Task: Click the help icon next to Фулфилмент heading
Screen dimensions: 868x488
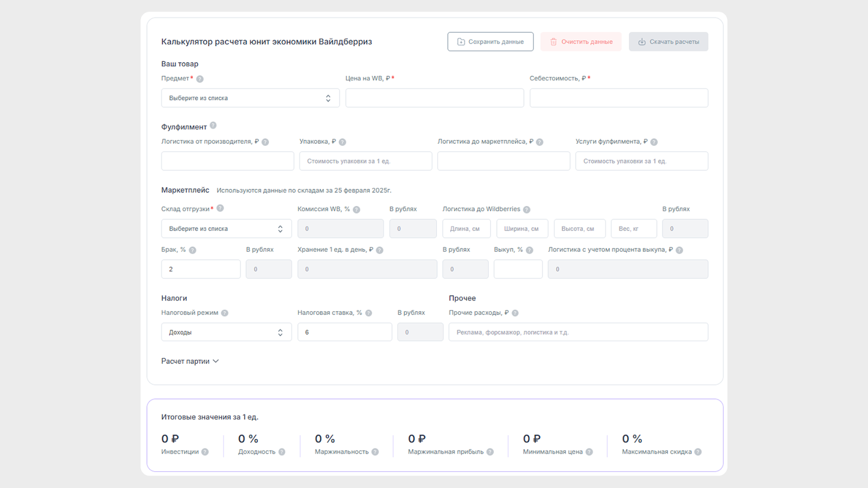Action: coord(213,125)
